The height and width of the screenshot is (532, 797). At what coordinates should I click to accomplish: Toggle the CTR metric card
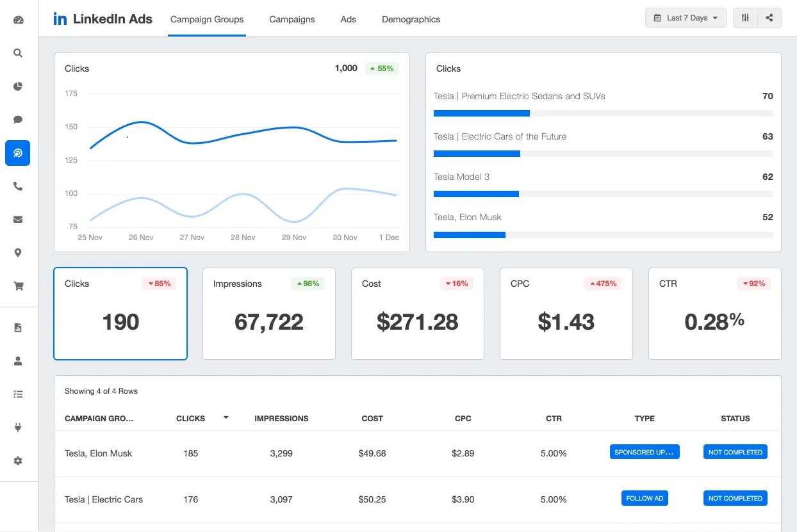[x=714, y=314]
